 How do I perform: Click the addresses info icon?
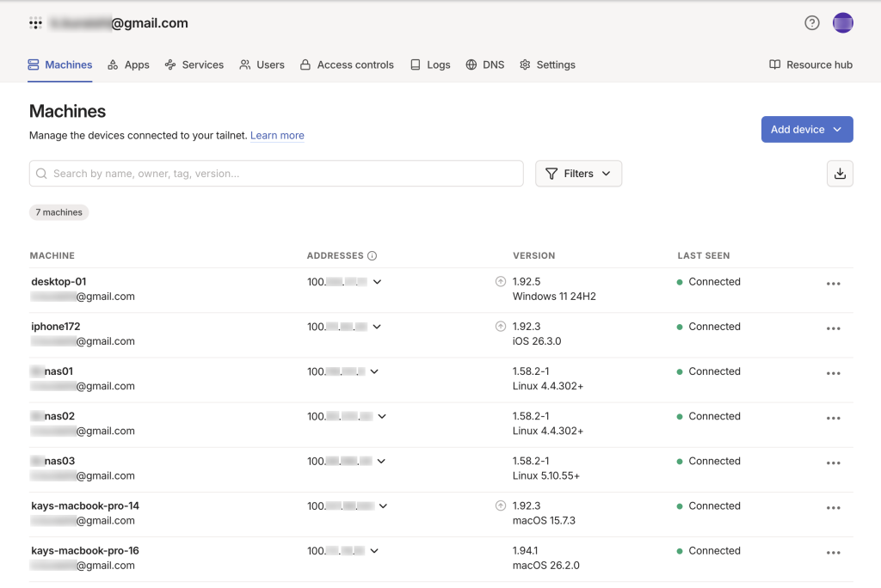coord(373,256)
